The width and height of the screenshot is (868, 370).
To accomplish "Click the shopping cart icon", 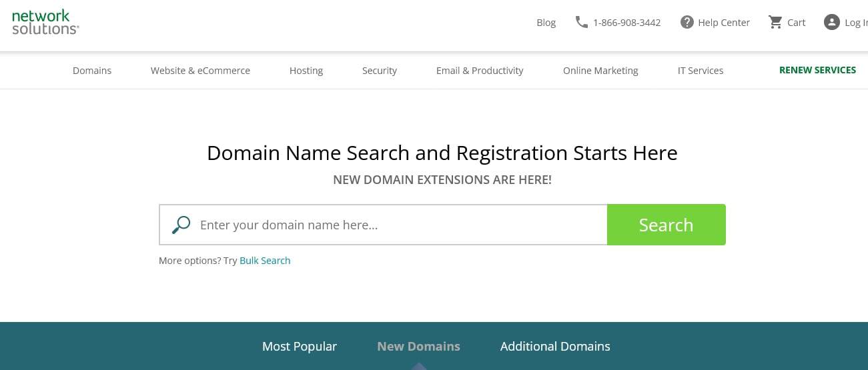I will (x=775, y=22).
